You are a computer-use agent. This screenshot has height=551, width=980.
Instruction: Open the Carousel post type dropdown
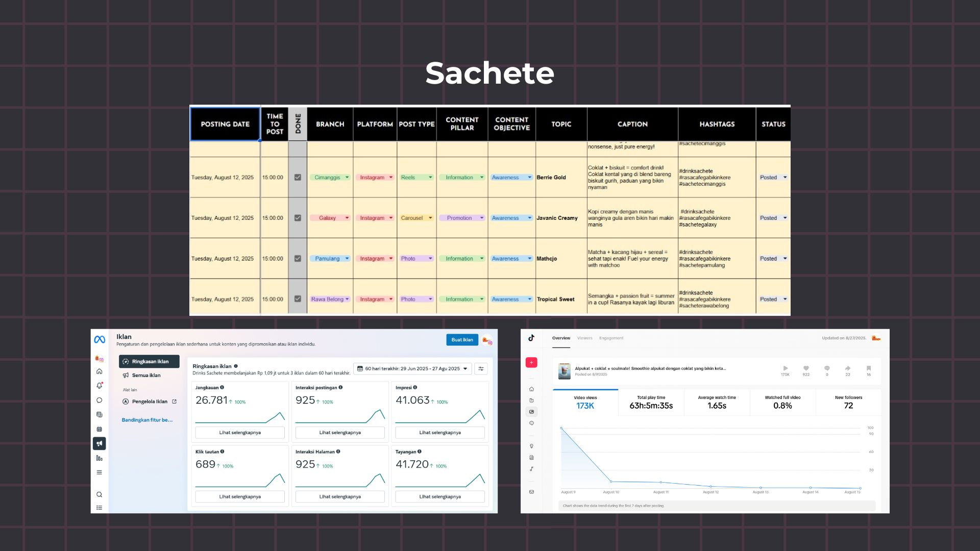coord(416,218)
